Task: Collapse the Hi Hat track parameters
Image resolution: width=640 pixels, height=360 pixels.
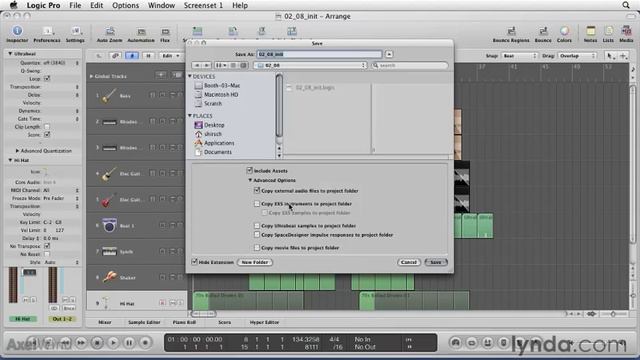Action: coord(10,160)
